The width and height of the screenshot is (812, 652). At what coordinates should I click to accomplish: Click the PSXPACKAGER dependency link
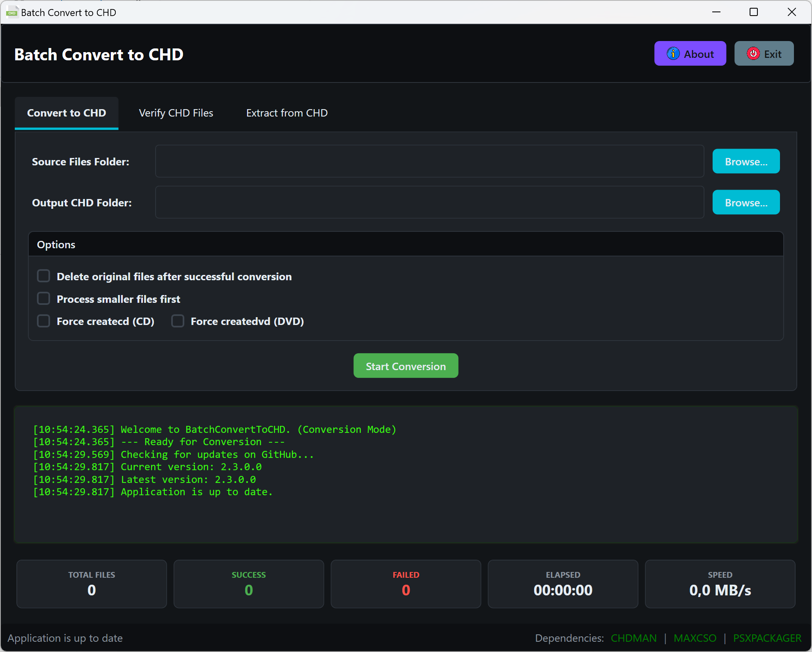pos(767,638)
